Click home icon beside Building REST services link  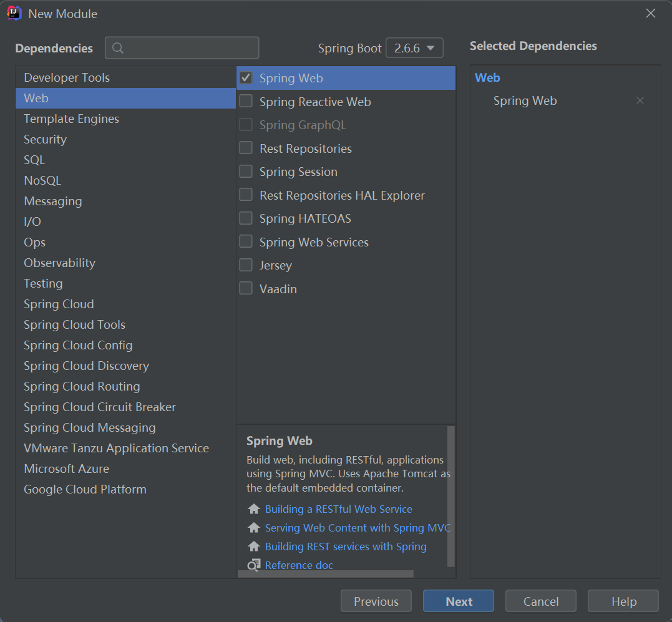tap(254, 547)
